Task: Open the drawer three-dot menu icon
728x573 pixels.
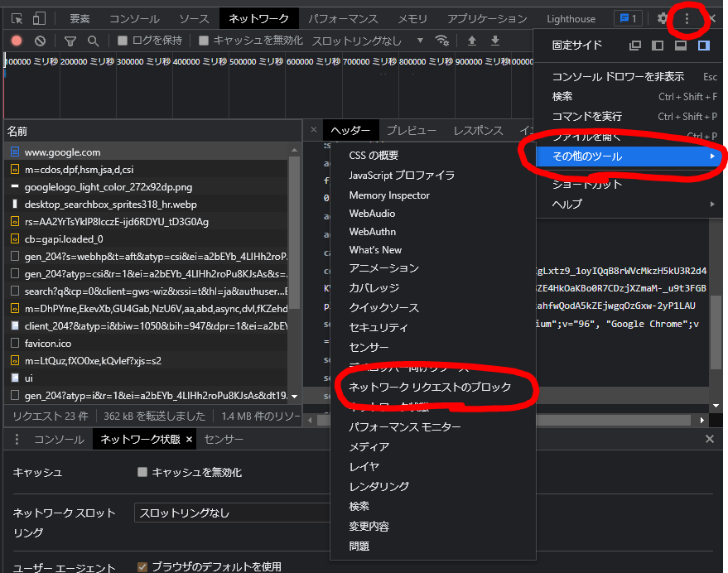Action: point(17,439)
